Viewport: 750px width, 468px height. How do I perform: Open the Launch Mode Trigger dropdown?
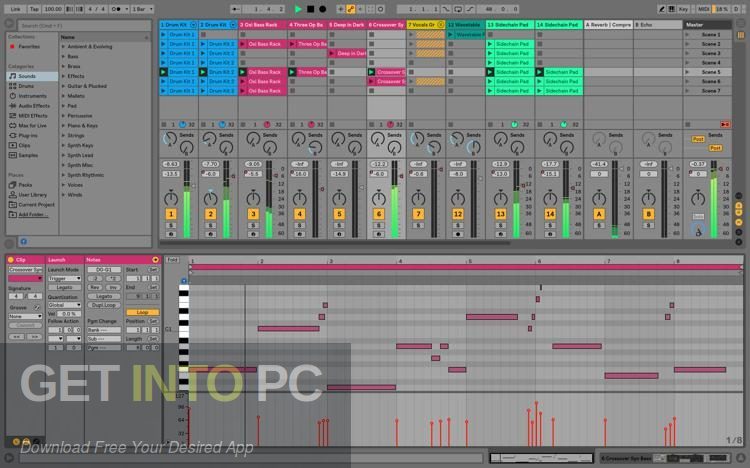(x=64, y=279)
